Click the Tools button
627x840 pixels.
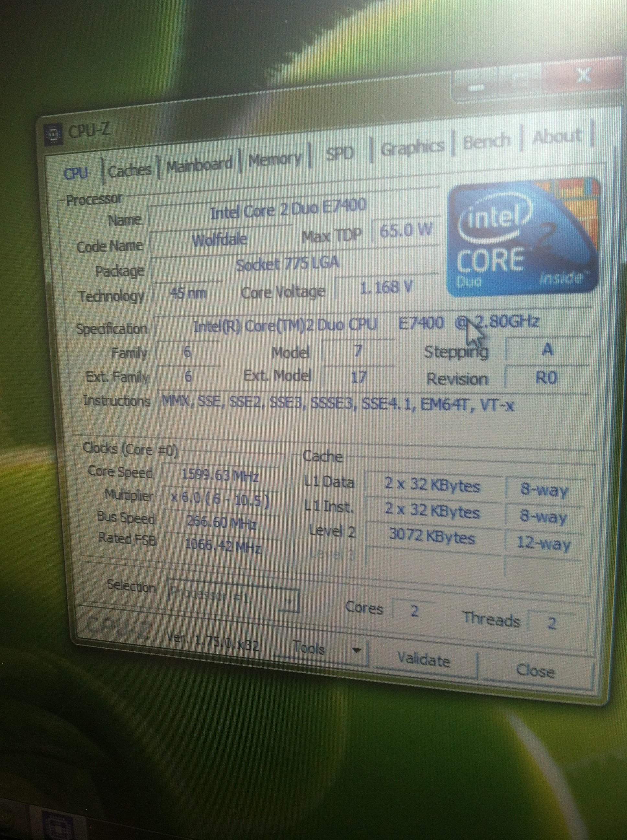pyautogui.click(x=309, y=648)
